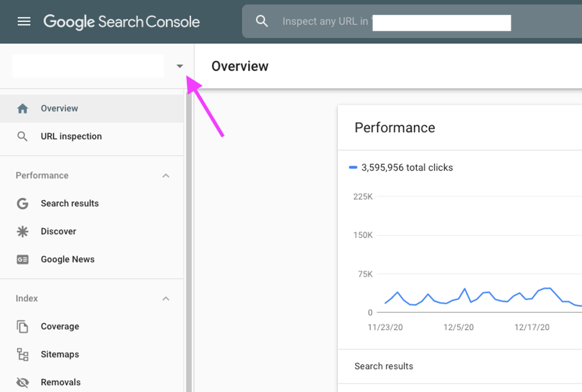Toggle the total clicks series legend
The width and height of the screenshot is (582, 392).
pyautogui.click(x=401, y=168)
